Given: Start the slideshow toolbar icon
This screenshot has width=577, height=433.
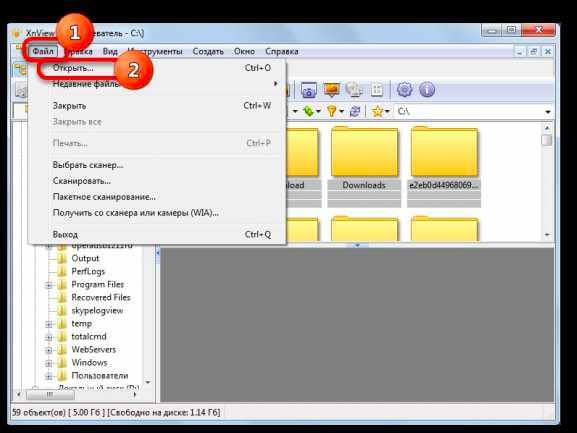Looking at the screenshot, I should [x=332, y=90].
